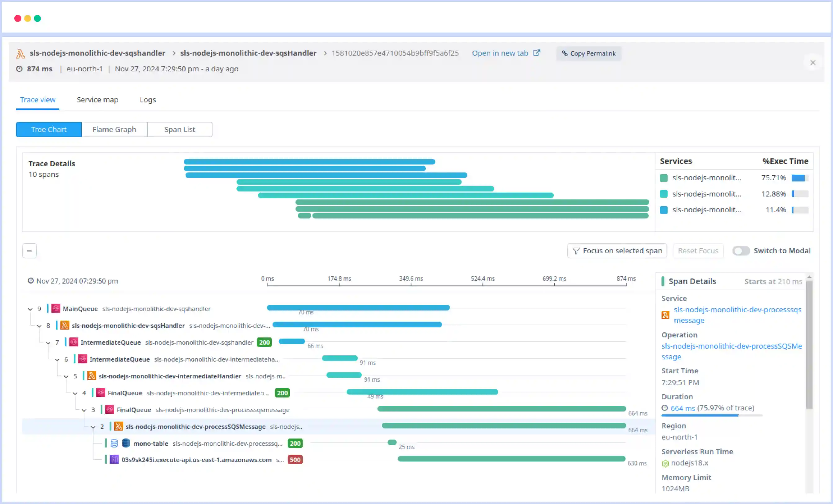Click the 630 ms execute-api span bar

[x=511, y=459]
